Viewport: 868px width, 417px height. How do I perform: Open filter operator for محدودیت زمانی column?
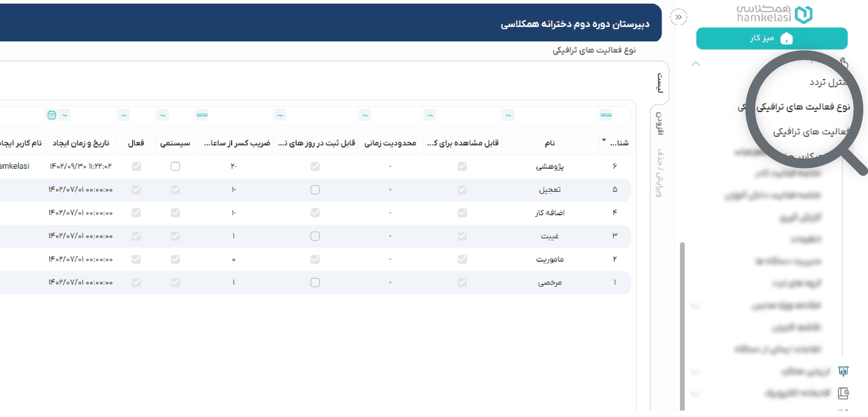pyautogui.click(x=365, y=115)
